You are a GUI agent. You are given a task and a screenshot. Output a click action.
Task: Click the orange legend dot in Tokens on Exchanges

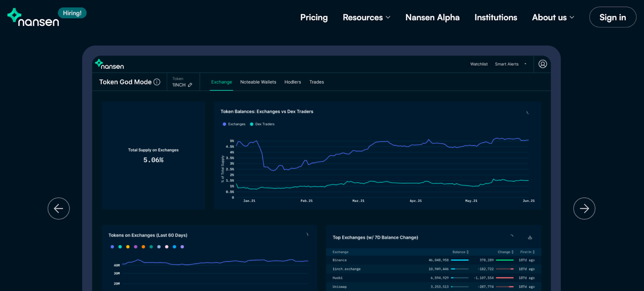point(143,247)
